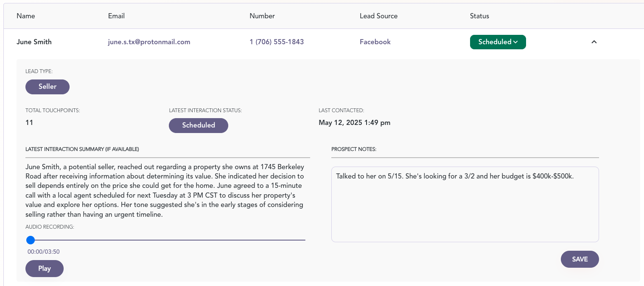This screenshot has width=644, height=286.
Task: Click the Seller lead type badge
Action: [x=48, y=87]
